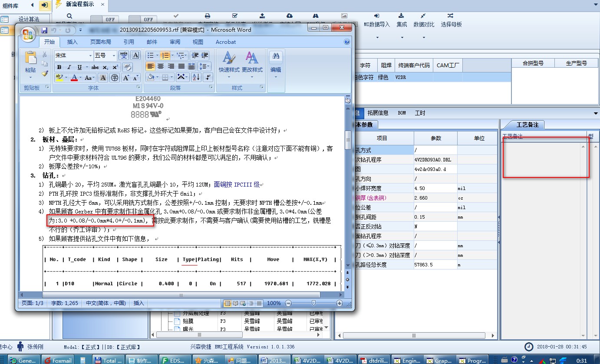Image resolution: width=600 pixels, height=364 pixels.
Task: Open the font size dropdown showing 五号
Action: tap(114, 56)
